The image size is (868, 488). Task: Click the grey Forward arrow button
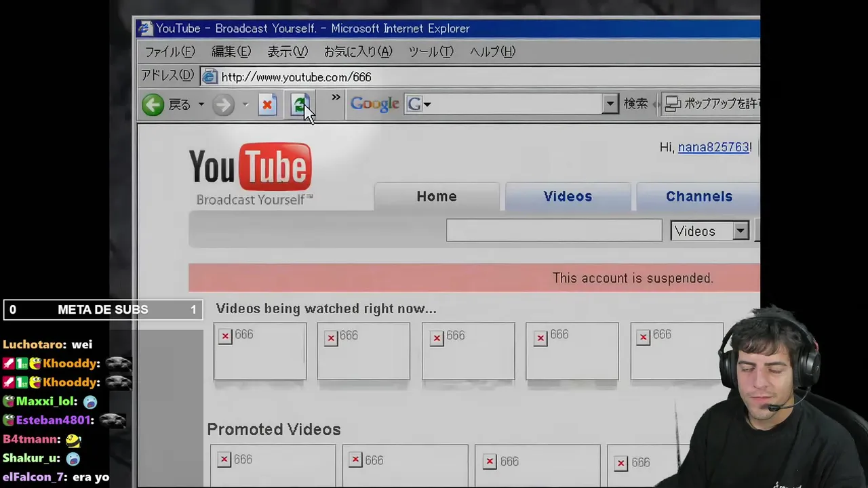point(223,104)
